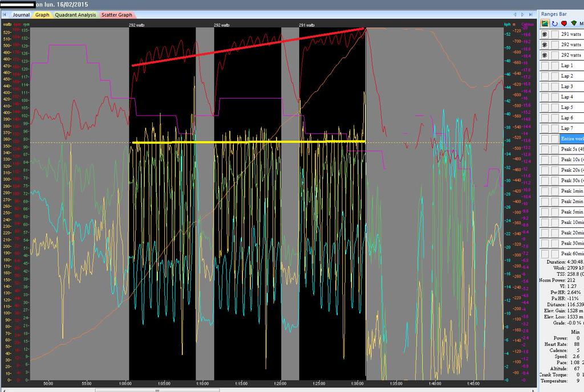Toggle visibility box for Lap 1

(545, 66)
